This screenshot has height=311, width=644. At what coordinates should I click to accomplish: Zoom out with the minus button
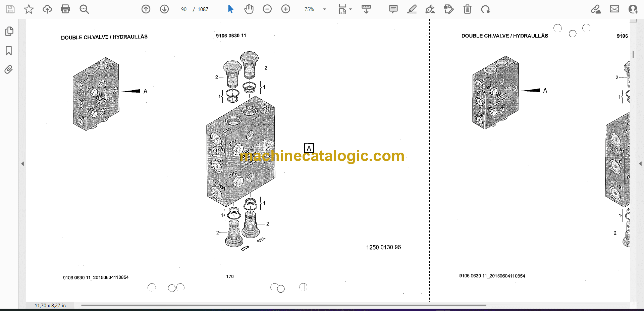267,9
